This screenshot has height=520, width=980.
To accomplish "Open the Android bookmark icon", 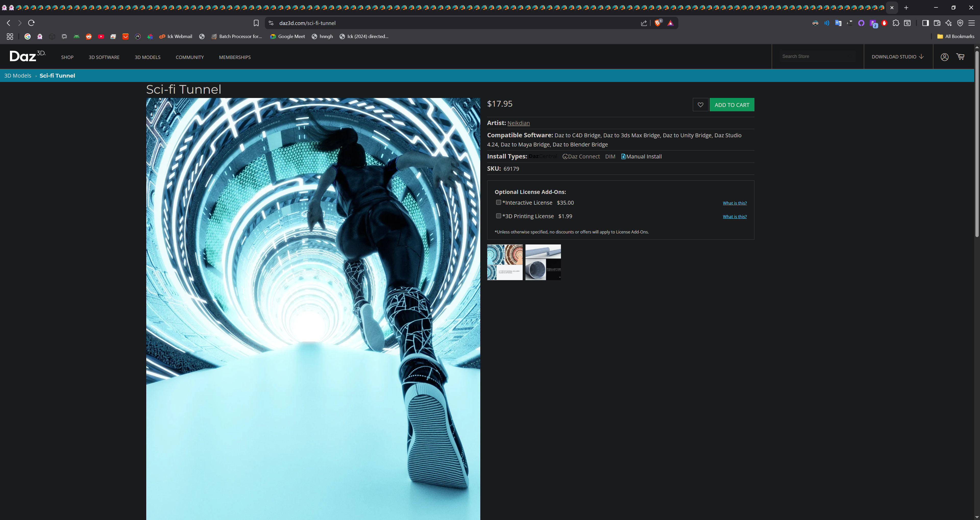I will click(77, 36).
